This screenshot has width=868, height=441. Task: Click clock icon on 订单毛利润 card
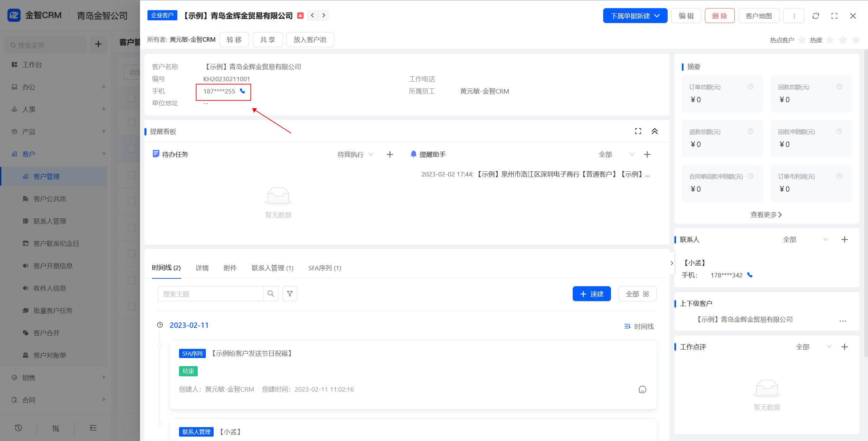(x=840, y=176)
